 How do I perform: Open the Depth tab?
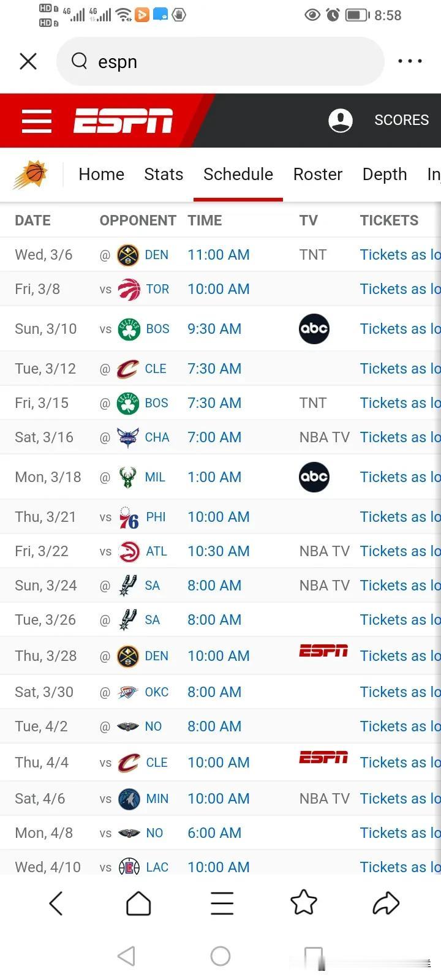pos(385,175)
